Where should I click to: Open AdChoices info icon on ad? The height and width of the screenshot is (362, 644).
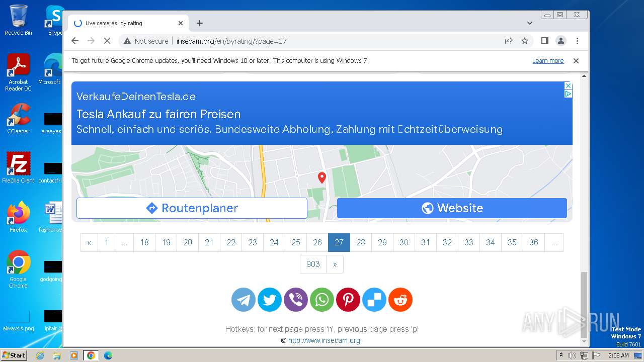click(568, 94)
